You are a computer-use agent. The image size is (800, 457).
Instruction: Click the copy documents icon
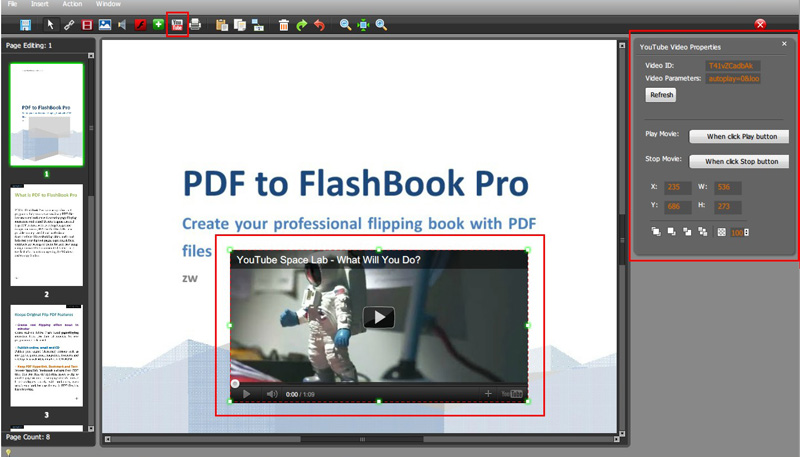pos(239,24)
